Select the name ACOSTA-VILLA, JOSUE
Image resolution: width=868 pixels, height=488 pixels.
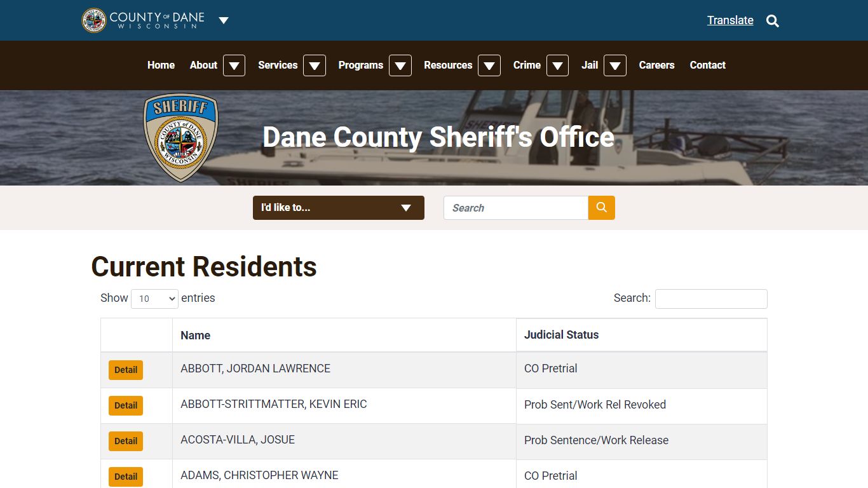[238, 440]
